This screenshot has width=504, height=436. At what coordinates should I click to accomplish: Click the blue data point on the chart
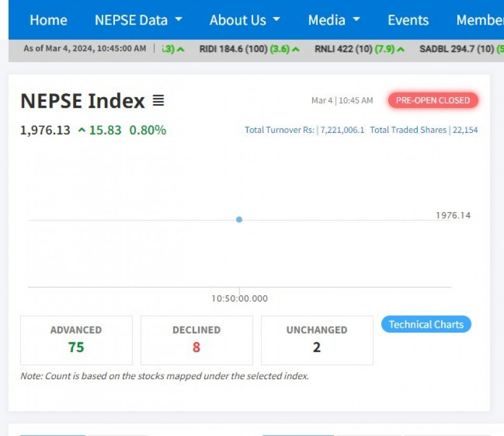239,220
